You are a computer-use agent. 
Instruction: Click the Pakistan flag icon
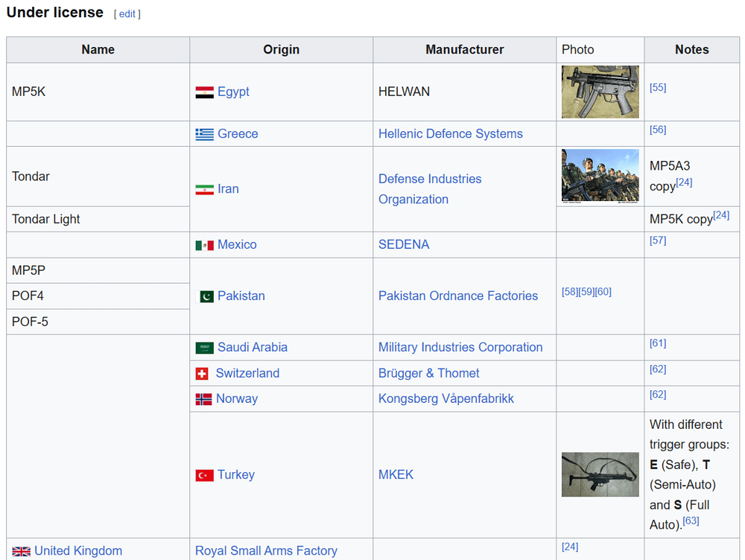coord(204,296)
